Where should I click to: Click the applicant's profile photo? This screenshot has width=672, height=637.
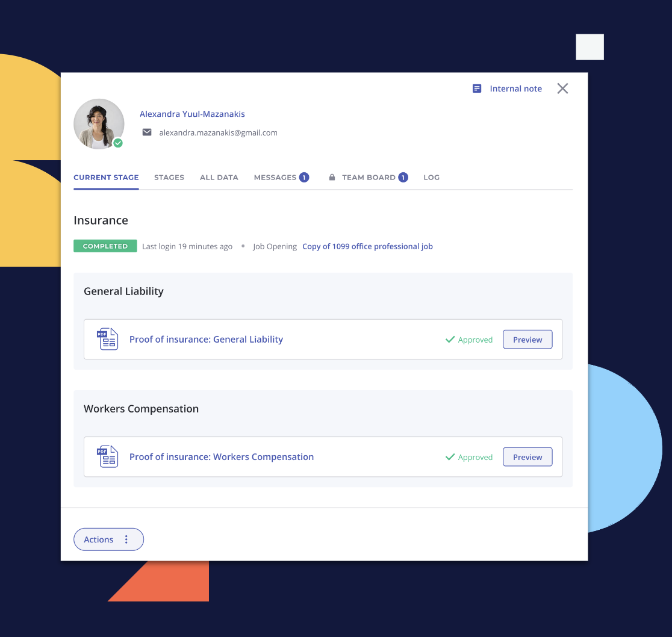pyautogui.click(x=99, y=124)
